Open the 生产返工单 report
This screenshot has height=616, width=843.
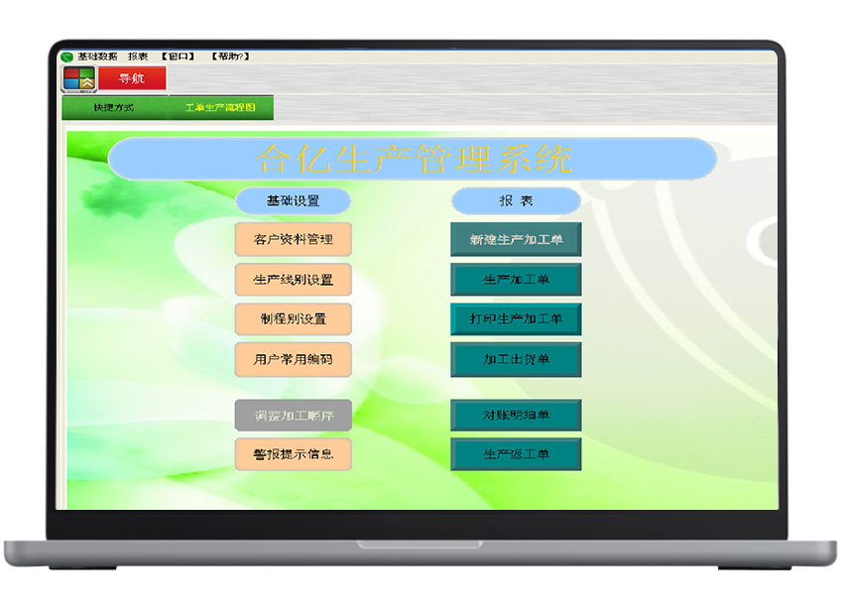point(516,454)
